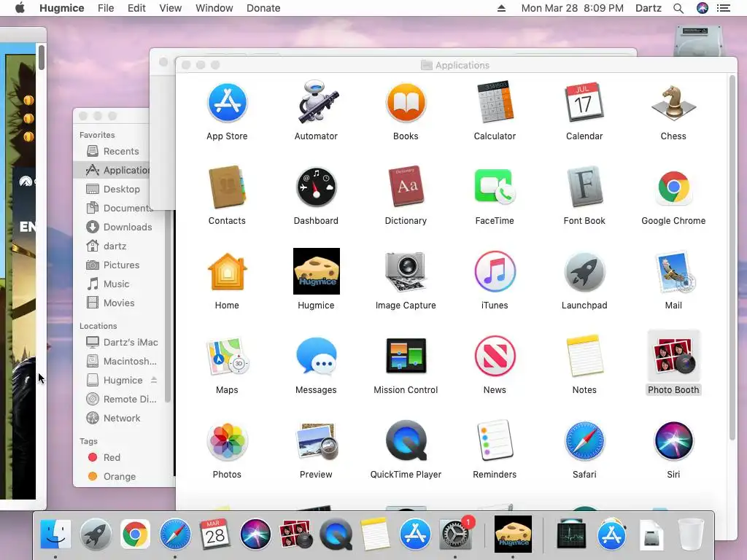The width and height of the screenshot is (747, 560).
Task: Open Font Book from Applications
Action: pyautogui.click(x=584, y=187)
